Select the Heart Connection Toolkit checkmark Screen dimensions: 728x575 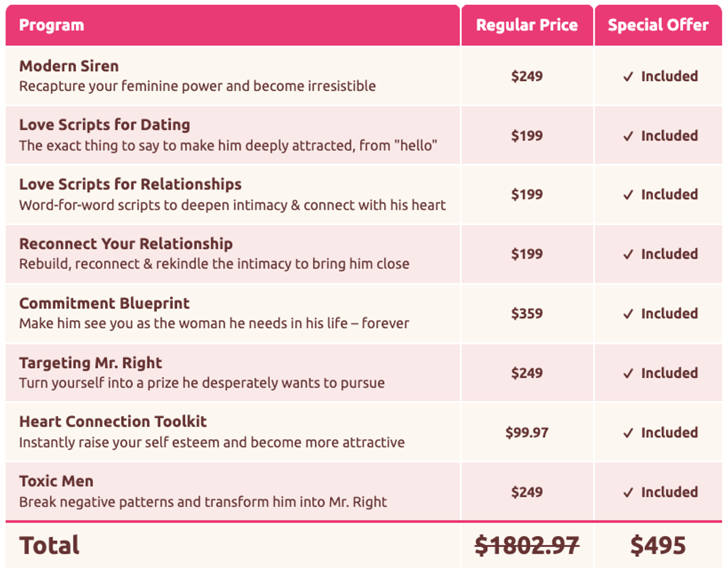coord(628,432)
